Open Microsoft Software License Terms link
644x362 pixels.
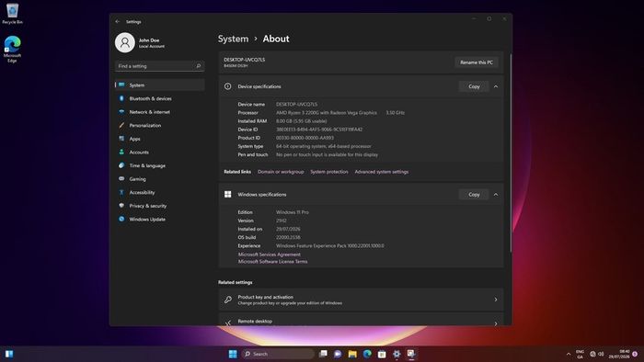[272, 262]
